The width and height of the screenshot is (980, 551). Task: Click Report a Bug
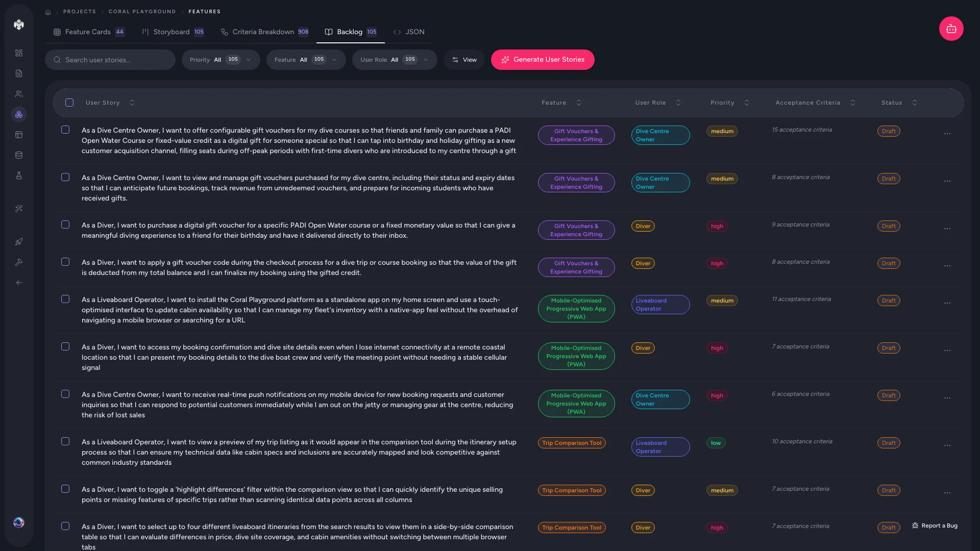coord(935,525)
